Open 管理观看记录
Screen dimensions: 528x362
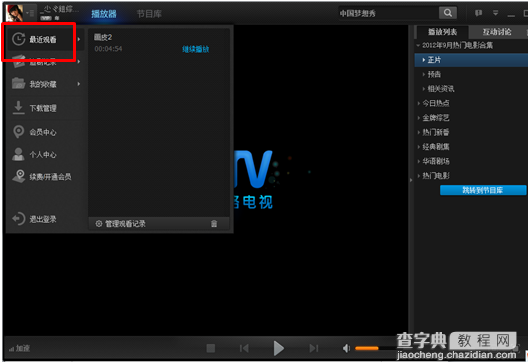(125, 224)
